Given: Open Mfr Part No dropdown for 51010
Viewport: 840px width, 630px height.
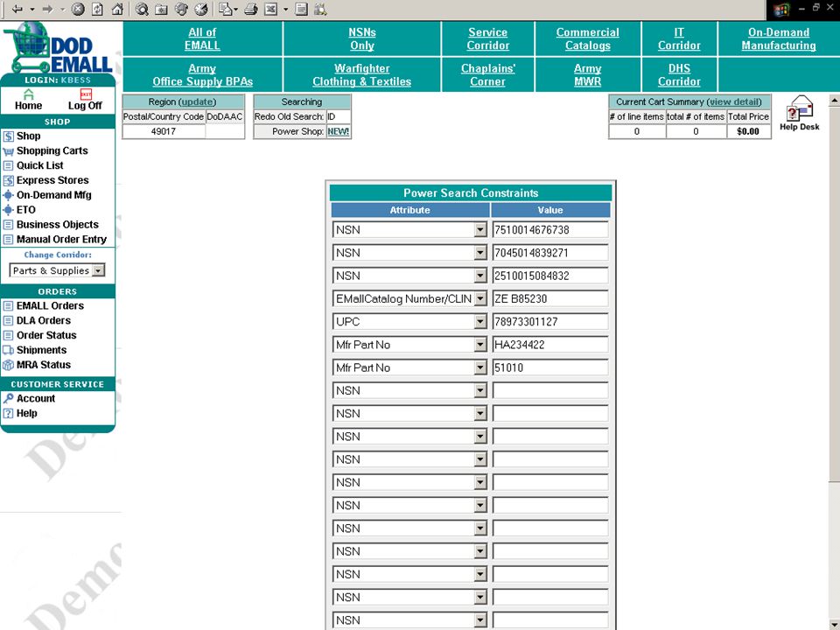Looking at the screenshot, I should point(480,368).
